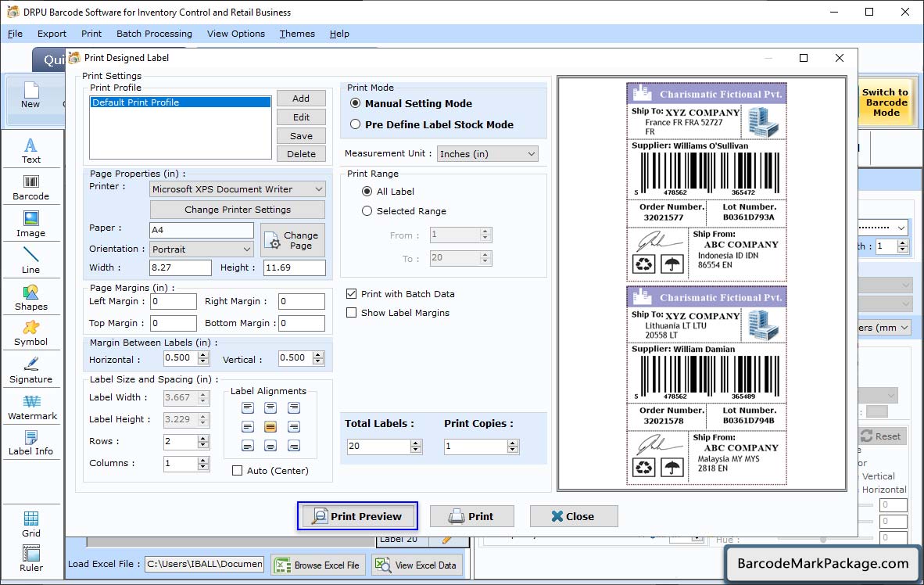Adjust the Rows spinner arrows
Image resolution: width=924 pixels, height=585 pixels.
203,442
